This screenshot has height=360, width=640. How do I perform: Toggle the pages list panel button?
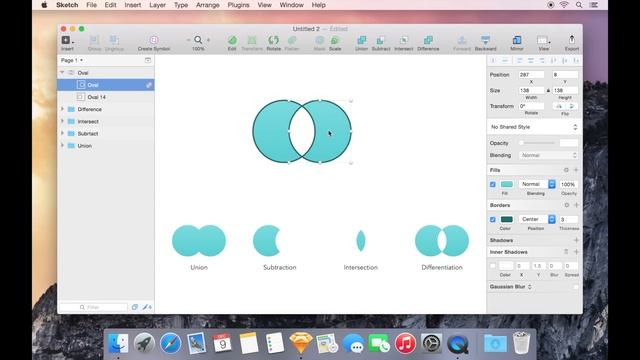click(x=148, y=60)
